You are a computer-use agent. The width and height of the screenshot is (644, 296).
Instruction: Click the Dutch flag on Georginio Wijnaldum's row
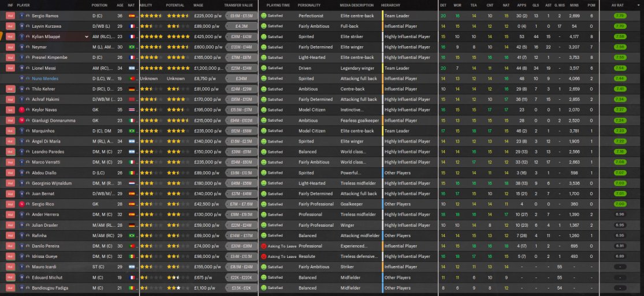coord(132,183)
